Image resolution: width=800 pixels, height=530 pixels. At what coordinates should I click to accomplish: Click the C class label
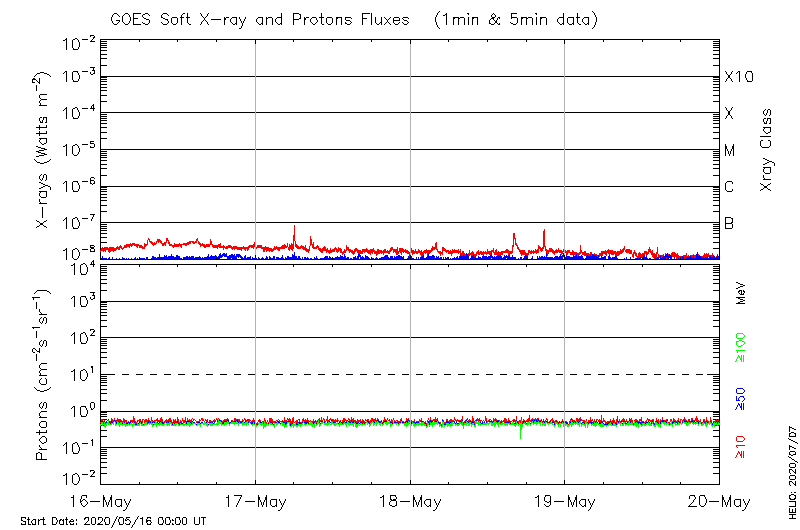point(729,187)
